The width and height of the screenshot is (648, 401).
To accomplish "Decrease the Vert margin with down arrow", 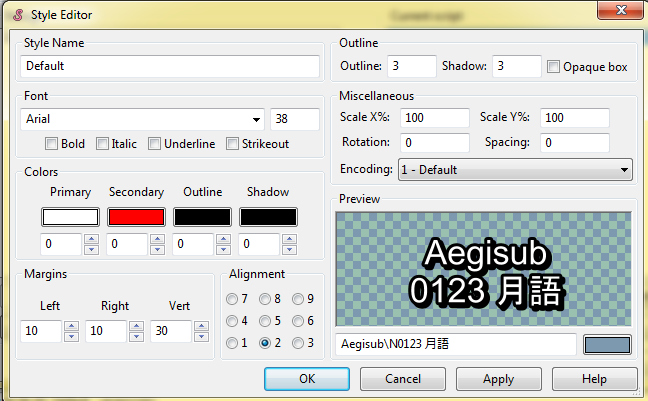I will [201, 336].
